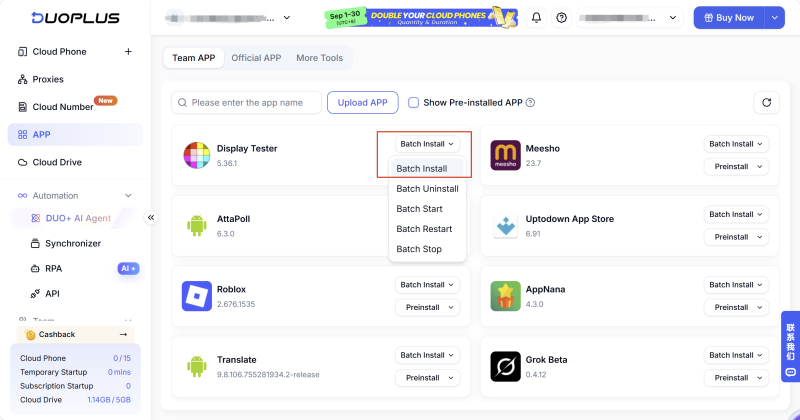Choose Batch Stop from dropdown menu
This screenshot has height=420, width=800.
coord(427,249)
